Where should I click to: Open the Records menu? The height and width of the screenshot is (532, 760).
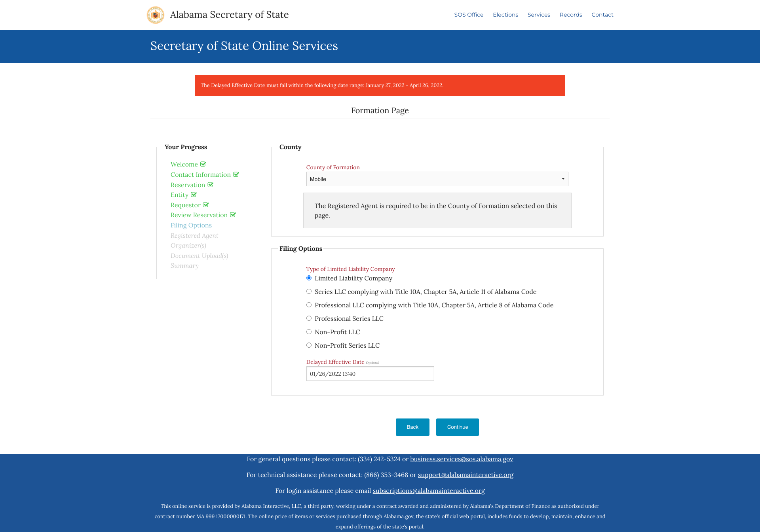(571, 15)
